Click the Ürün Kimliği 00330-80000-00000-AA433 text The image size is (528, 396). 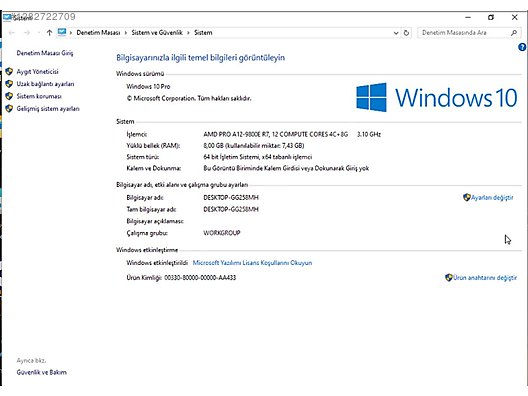point(181,277)
